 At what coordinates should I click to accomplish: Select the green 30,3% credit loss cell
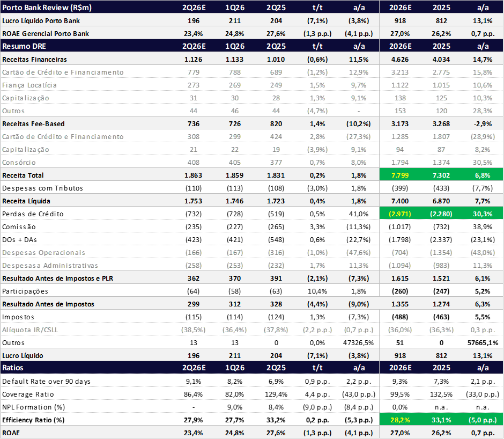tap(483, 214)
